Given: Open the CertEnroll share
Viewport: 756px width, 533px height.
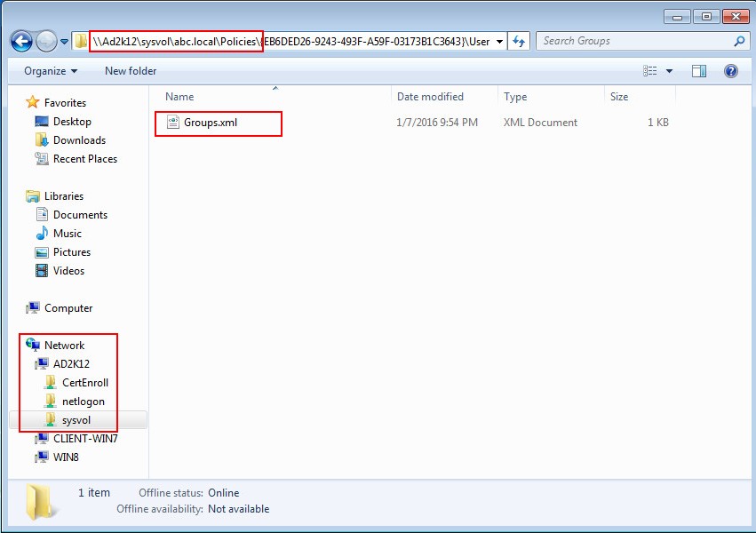Looking at the screenshot, I should (85, 383).
